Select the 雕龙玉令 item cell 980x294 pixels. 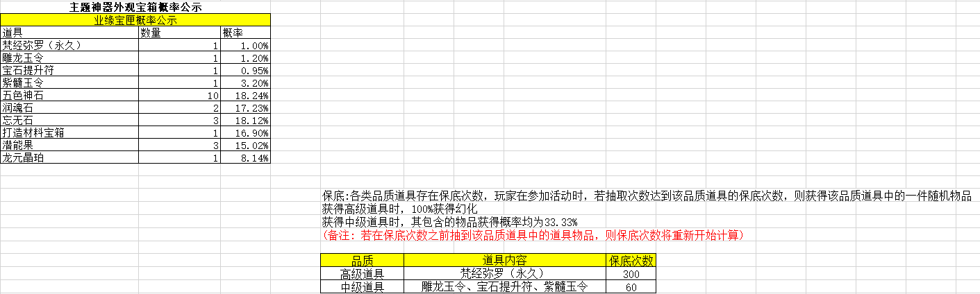69,58
